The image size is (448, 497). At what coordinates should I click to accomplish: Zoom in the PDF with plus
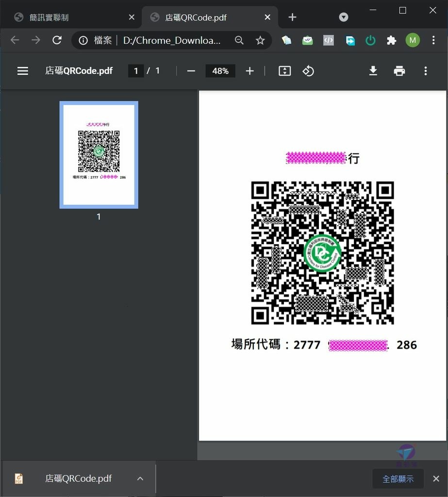(x=250, y=71)
